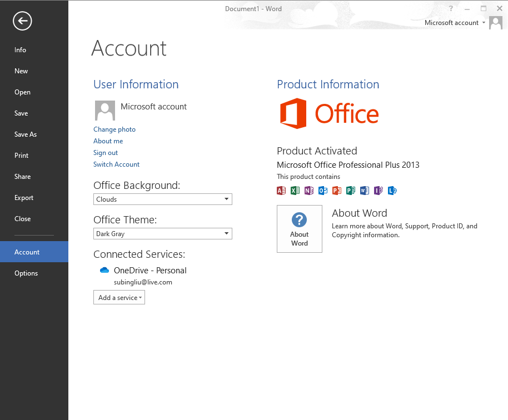Viewport: 508px width, 420px height.
Task: Open the Export page
Action: (x=34, y=198)
